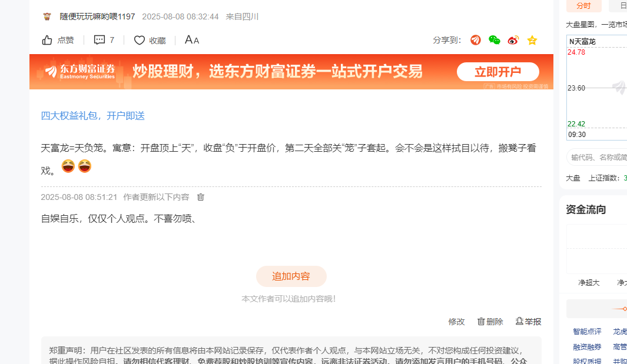Click the thumbs-up like icon

click(x=47, y=40)
